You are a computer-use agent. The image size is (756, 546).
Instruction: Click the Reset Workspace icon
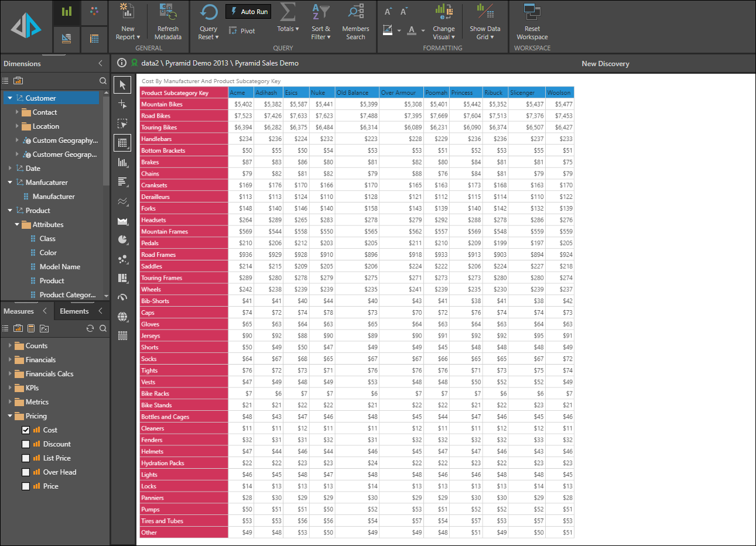tap(532, 12)
